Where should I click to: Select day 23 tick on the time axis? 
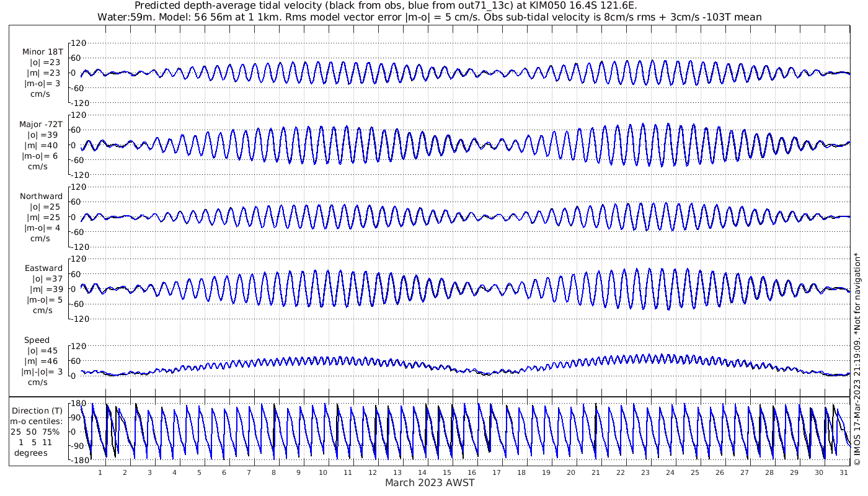tap(645, 472)
